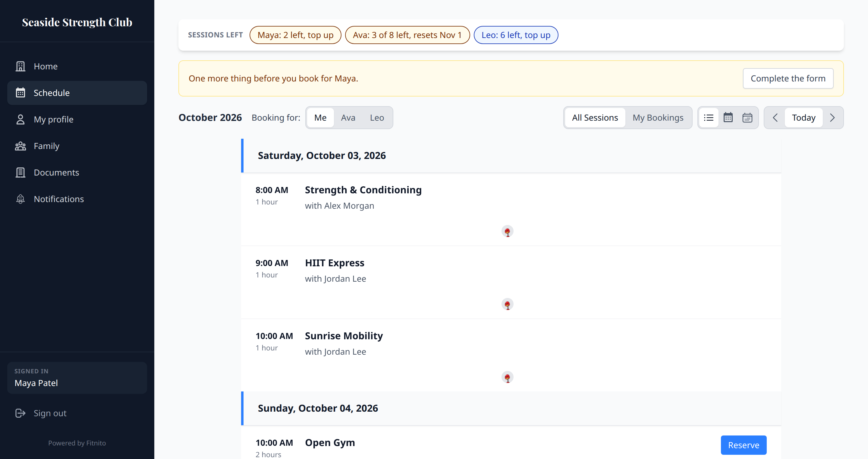Click Sunday, October 04, 2026 header
The height and width of the screenshot is (459, 868).
pyautogui.click(x=511, y=408)
